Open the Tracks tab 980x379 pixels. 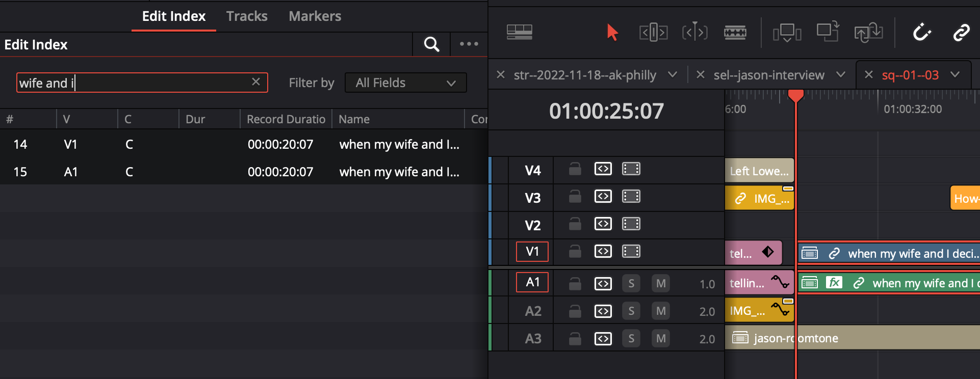[x=246, y=16]
